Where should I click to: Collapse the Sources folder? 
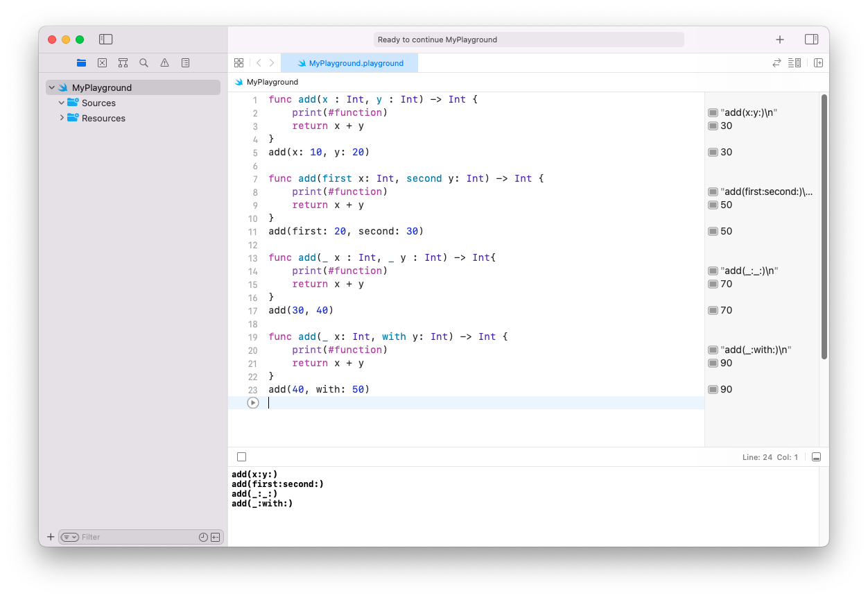click(x=62, y=103)
